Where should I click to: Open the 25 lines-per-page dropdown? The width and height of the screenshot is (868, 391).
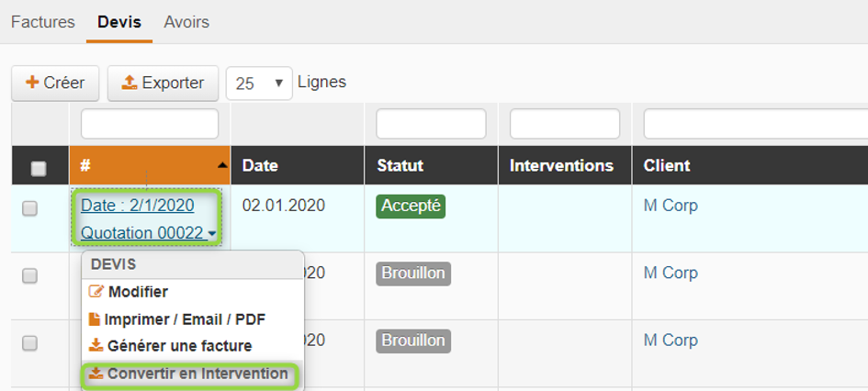tap(259, 84)
